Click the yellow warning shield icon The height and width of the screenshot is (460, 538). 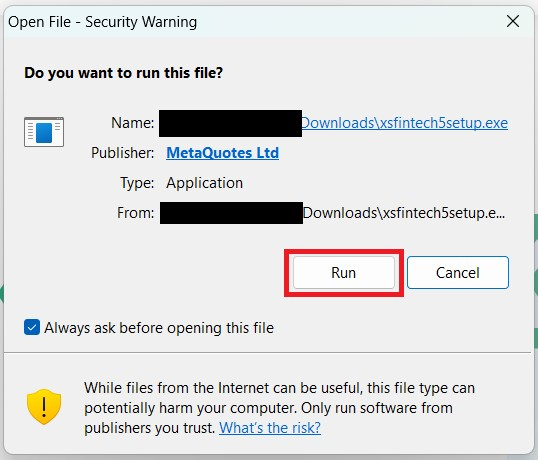[x=44, y=406]
